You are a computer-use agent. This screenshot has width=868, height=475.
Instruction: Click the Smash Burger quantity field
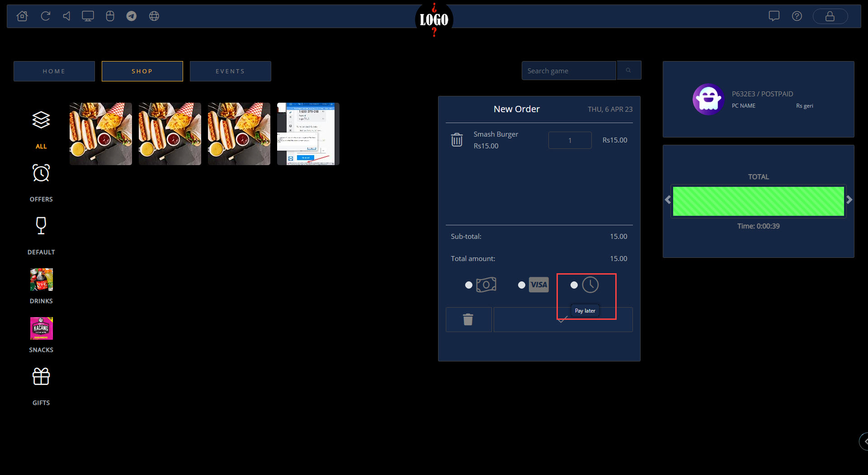pos(570,140)
